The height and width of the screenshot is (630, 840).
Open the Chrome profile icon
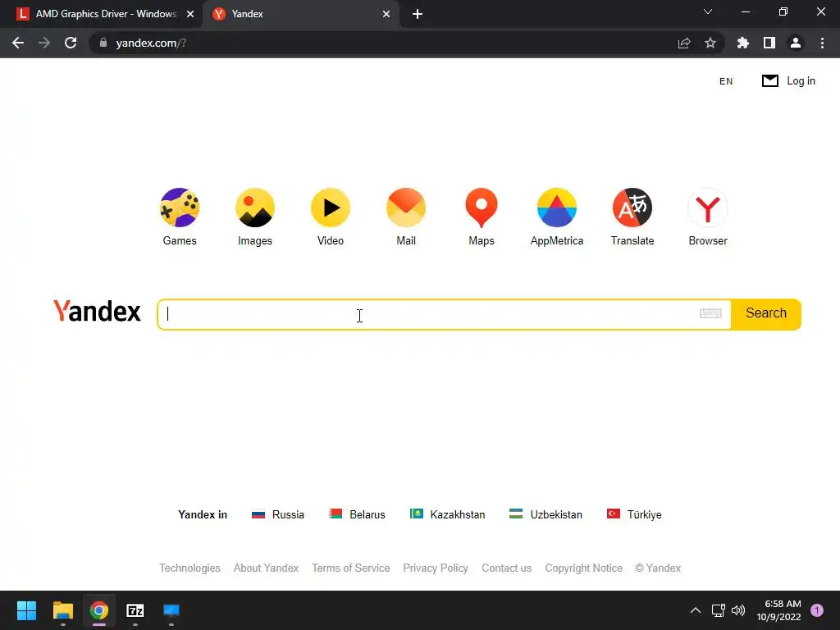(796, 43)
